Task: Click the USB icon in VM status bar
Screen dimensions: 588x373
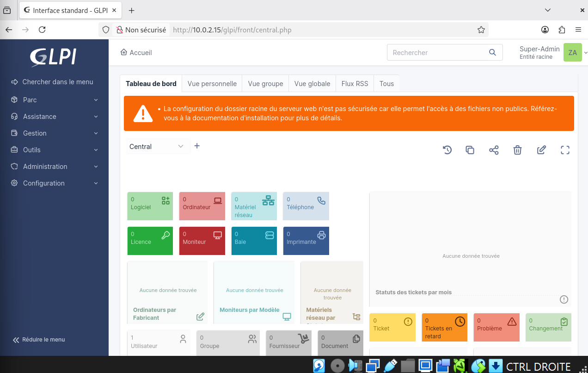Action: tap(391, 366)
